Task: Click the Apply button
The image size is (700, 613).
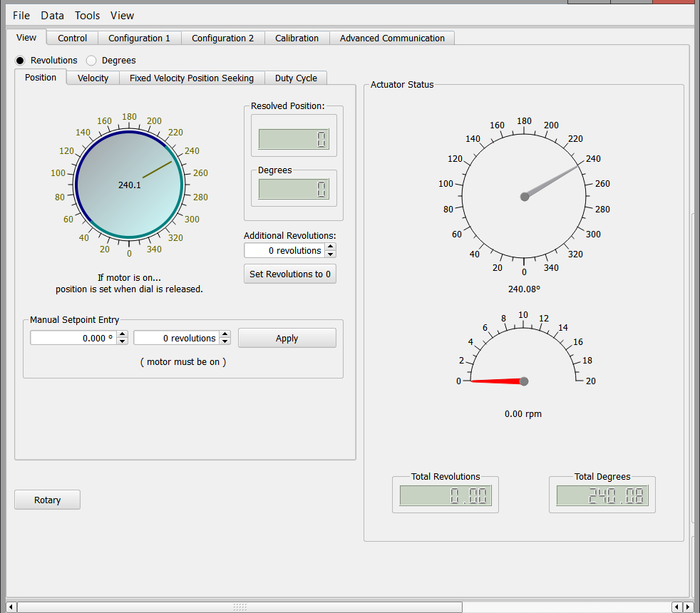Action: click(x=287, y=338)
